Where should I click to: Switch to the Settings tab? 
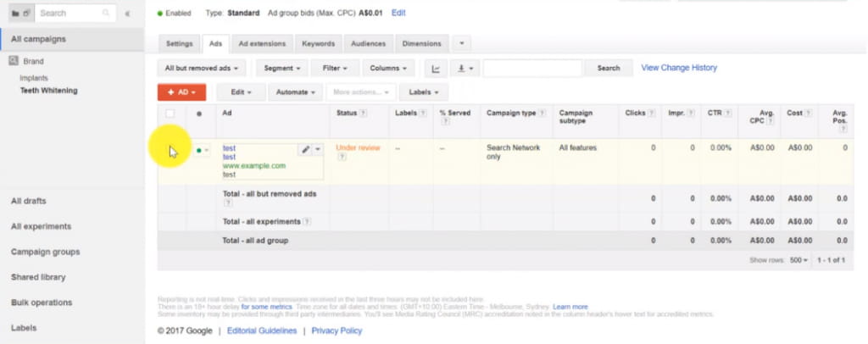point(180,44)
